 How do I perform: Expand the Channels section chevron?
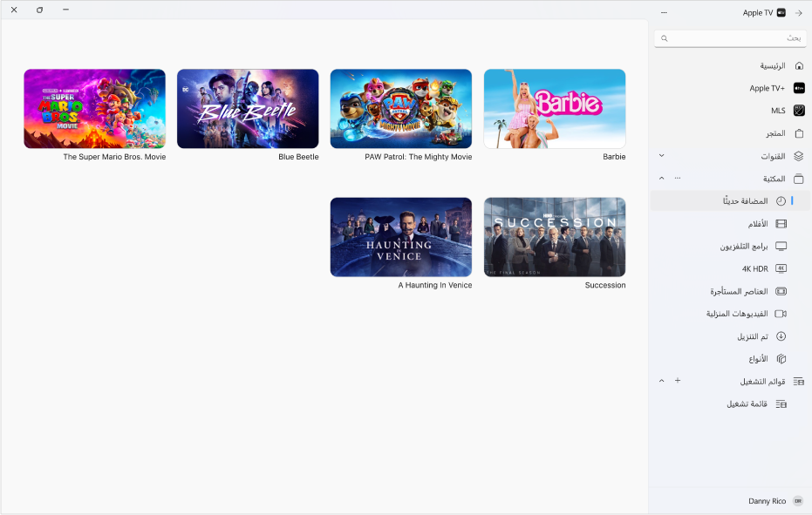coord(661,155)
